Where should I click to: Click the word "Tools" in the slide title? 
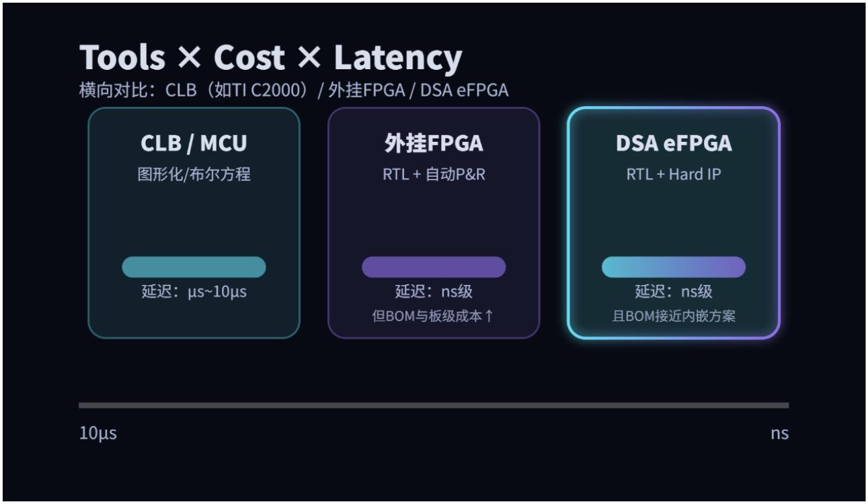click(122, 58)
